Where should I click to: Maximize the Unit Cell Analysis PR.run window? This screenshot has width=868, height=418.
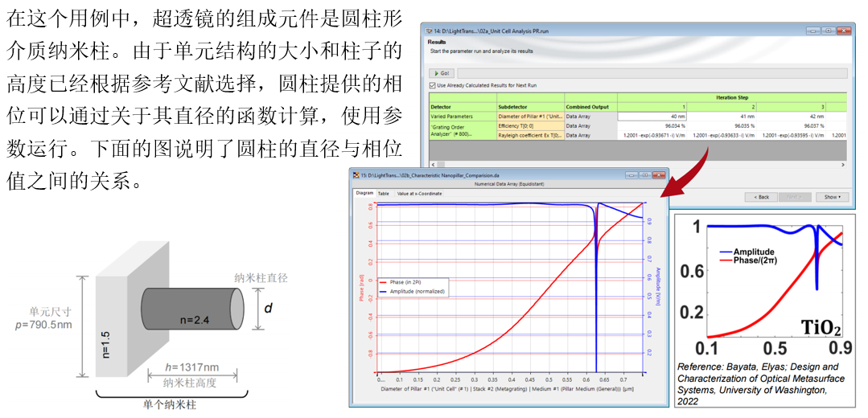829,31
